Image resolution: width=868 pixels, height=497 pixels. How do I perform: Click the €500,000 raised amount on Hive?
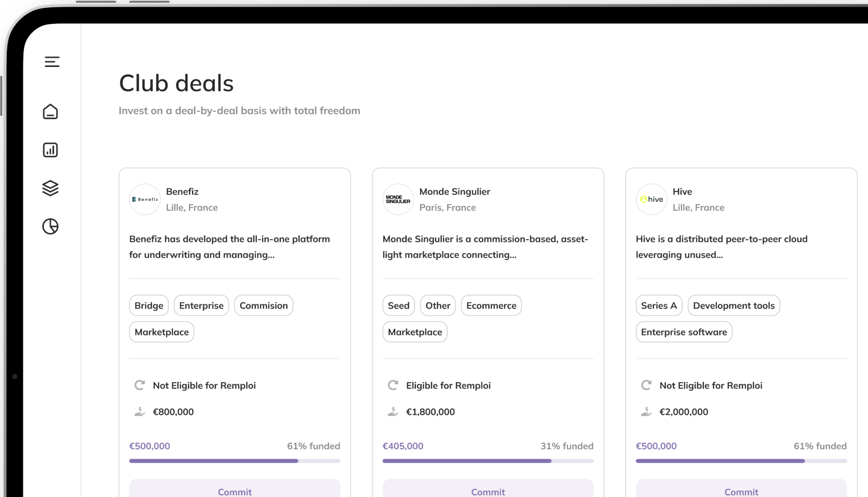tap(656, 446)
